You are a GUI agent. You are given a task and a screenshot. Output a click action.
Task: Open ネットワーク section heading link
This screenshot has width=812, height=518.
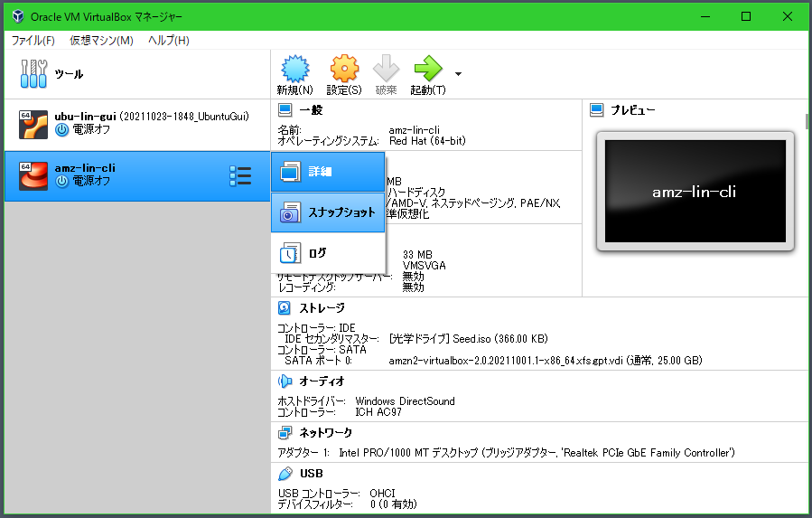click(x=326, y=432)
